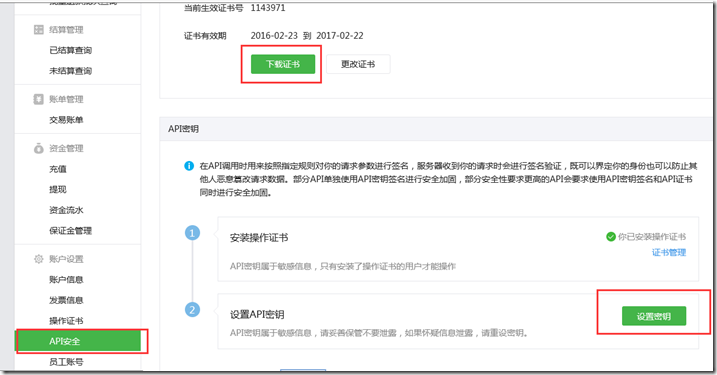Click the API密钥 panel header
This screenshot has height=375, width=717.
click(436, 129)
